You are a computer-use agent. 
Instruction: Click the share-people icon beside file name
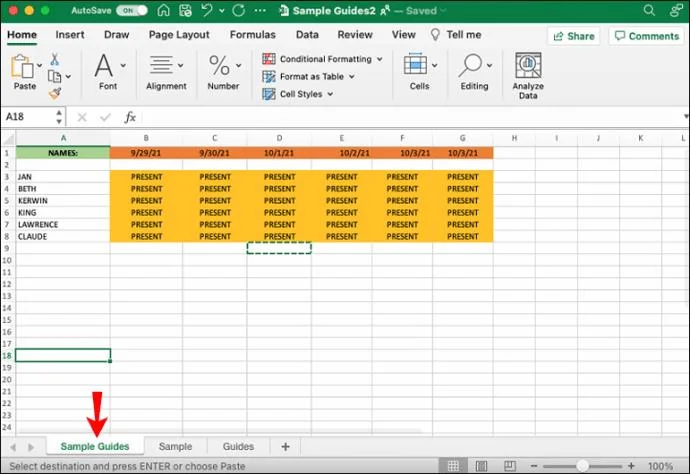click(x=385, y=10)
